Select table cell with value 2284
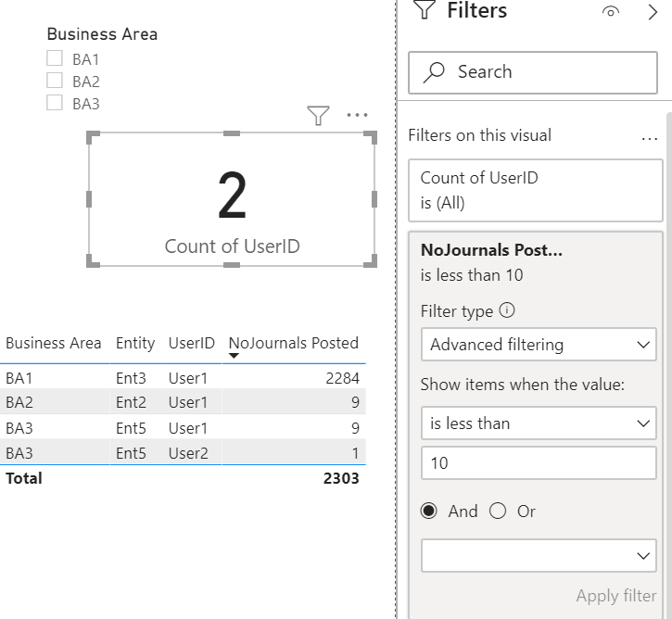Image resolution: width=672 pixels, height=619 pixels. tap(342, 378)
